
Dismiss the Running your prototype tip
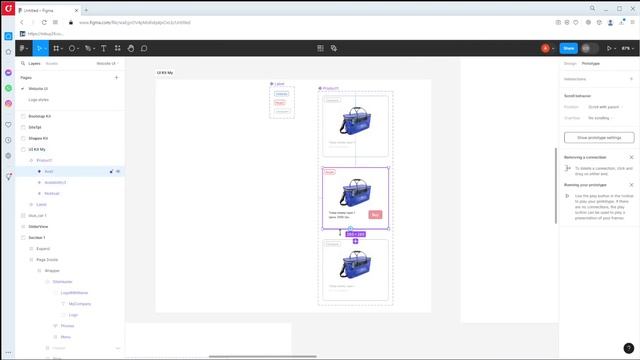tap(631, 185)
